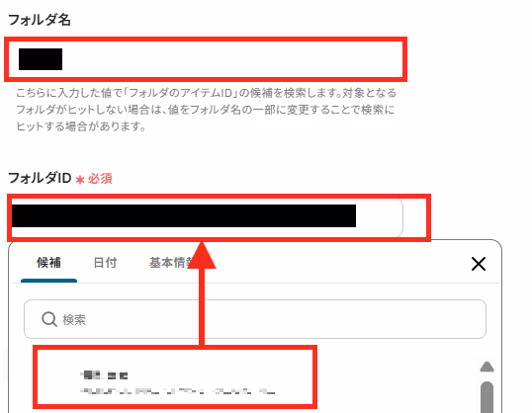Click the scrollbar up arrow

[x=487, y=367]
